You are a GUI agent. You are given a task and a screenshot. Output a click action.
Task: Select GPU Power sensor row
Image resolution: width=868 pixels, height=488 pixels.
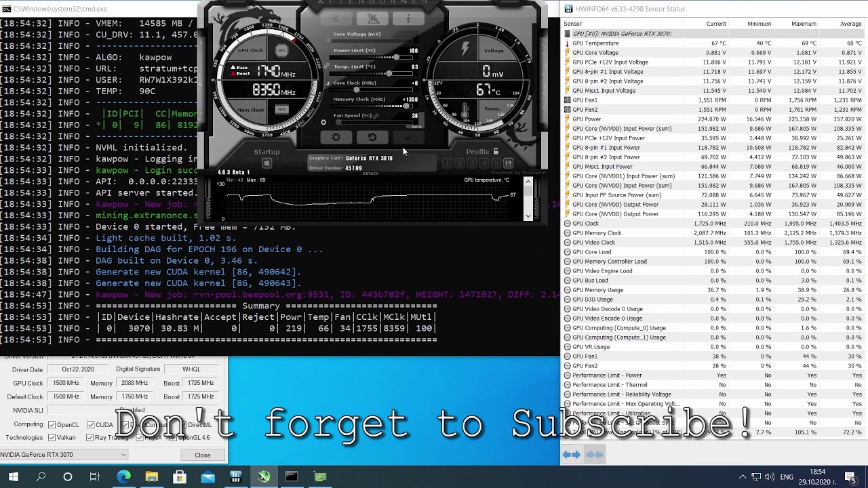[714, 119]
